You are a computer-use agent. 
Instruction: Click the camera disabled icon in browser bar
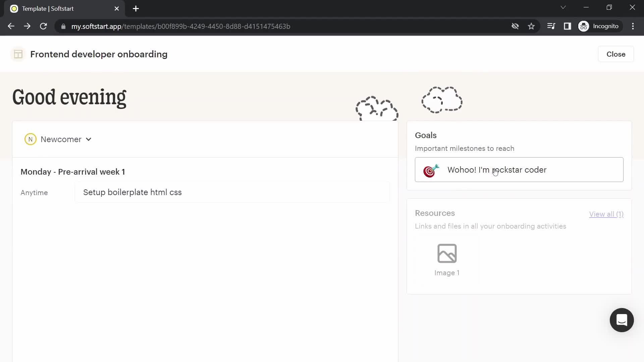click(x=515, y=26)
